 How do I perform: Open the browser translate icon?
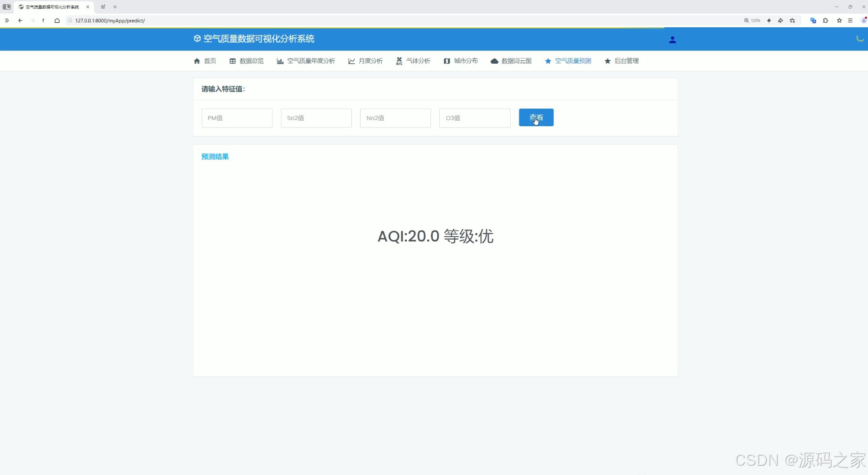(x=813, y=20)
